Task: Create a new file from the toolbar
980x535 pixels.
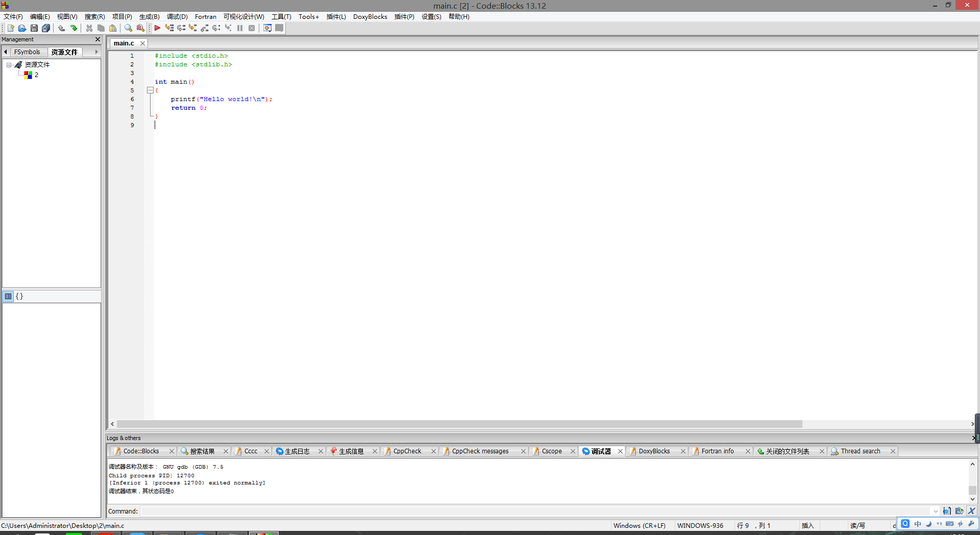Action: coord(11,28)
